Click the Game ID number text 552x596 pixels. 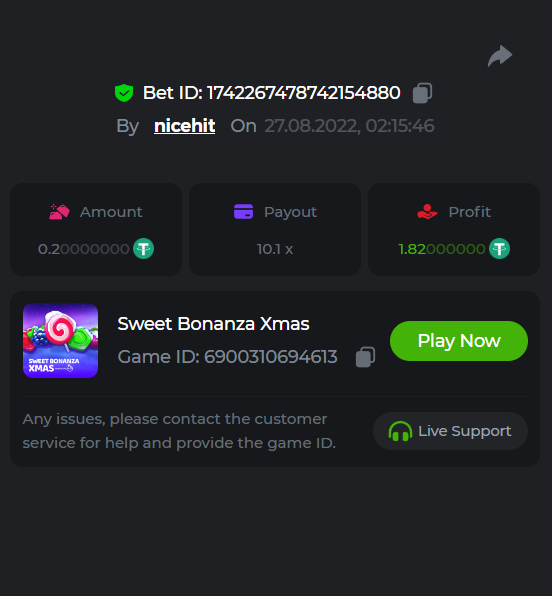271,357
